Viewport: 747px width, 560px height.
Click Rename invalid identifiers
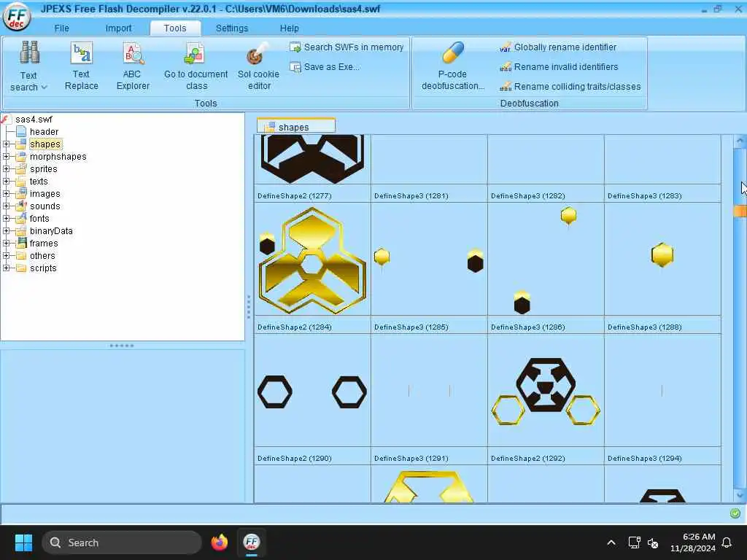pos(559,67)
